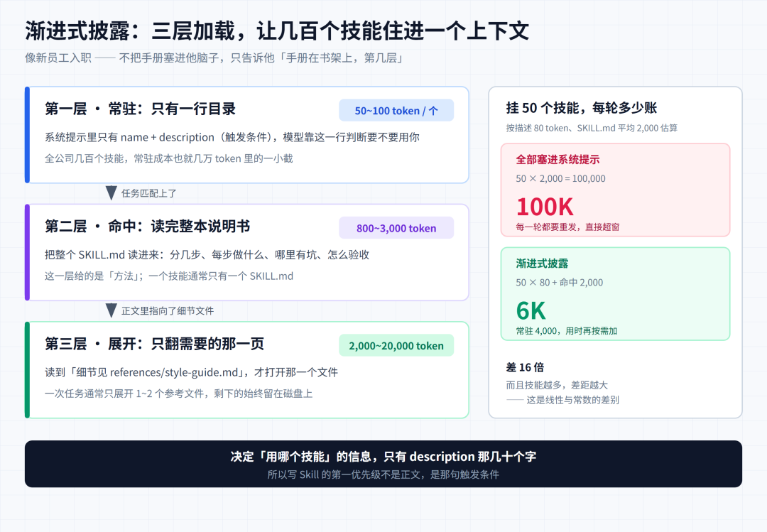Select the heading 第三层 · 展开：只翻需要的那一页
This screenshot has width=767, height=532.
[154, 344]
